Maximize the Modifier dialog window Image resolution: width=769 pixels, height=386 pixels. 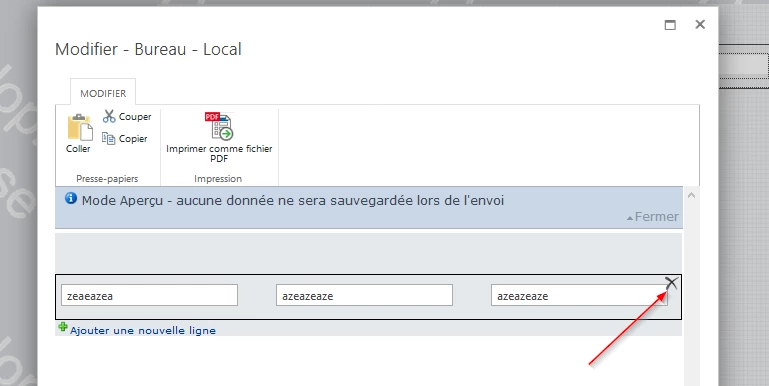(x=670, y=25)
